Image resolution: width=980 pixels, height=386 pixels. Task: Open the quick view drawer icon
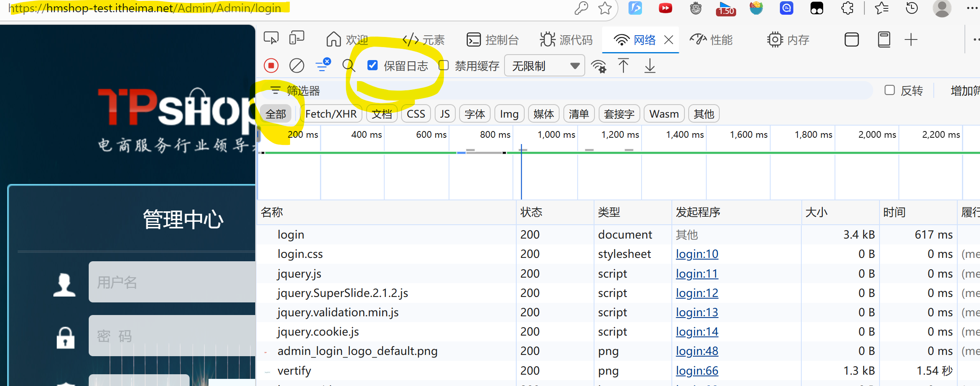884,40
